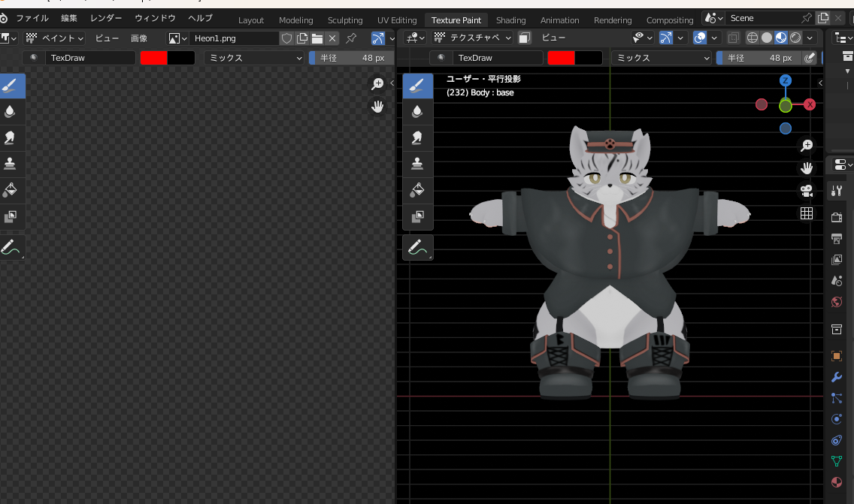Click the new image icon beside Heon1.png

click(x=302, y=38)
